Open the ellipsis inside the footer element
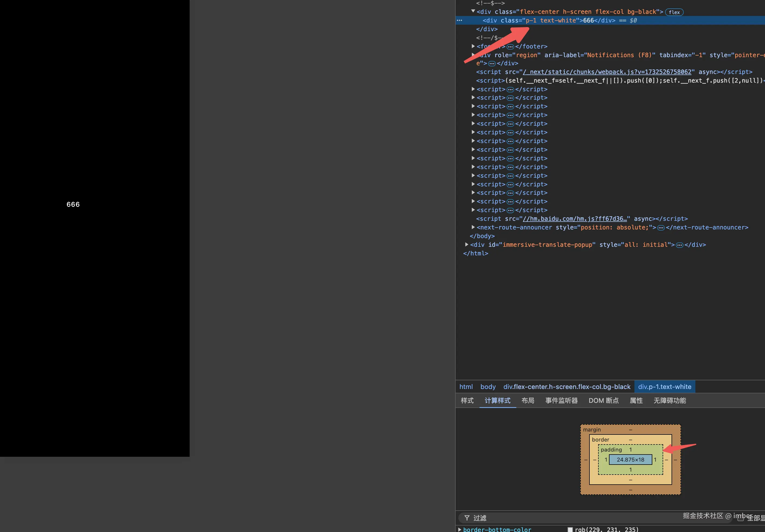Image resolution: width=765 pixels, height=532 pixels. [510, 47]
